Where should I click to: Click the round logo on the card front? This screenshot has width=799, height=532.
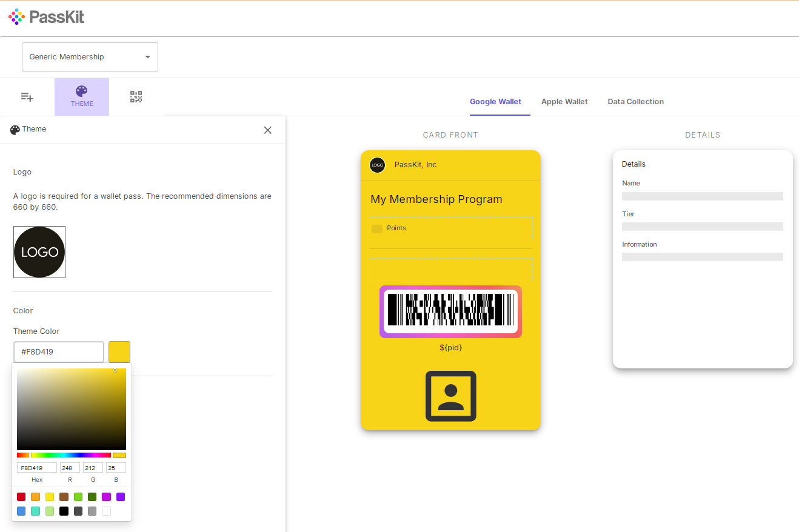tap(377, 165)
